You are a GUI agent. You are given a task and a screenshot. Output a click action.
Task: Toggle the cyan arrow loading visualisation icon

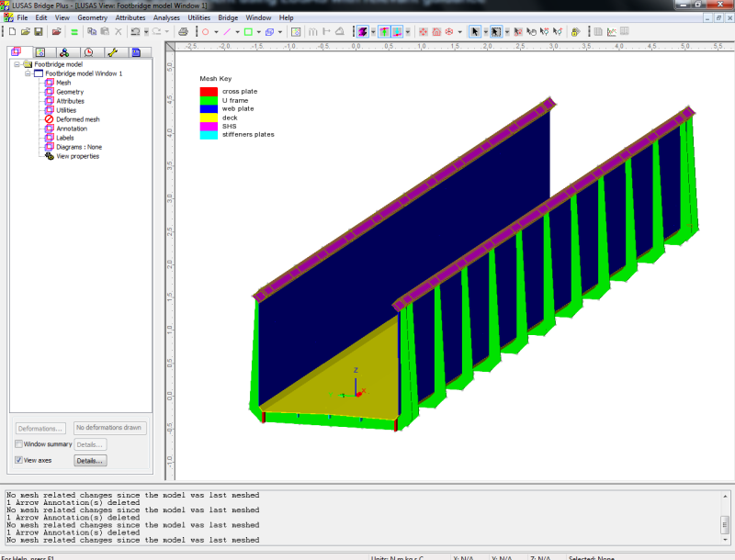[x=397, y=32]
